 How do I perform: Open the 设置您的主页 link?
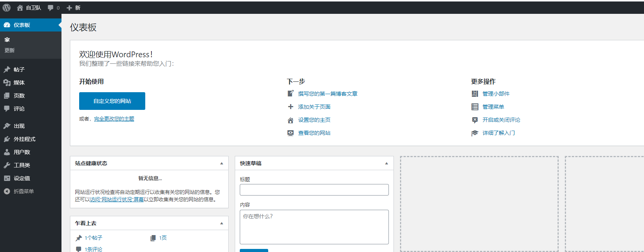click(314, 120)
